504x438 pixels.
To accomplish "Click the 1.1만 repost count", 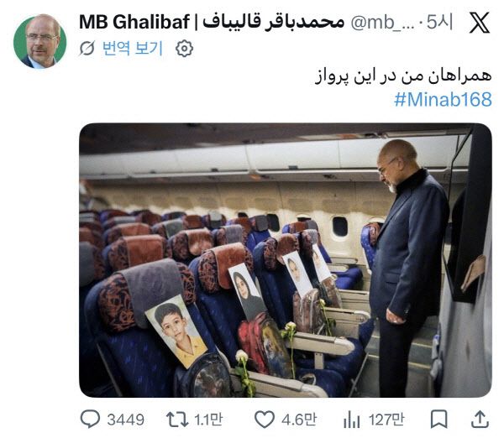I will (208, 420).
